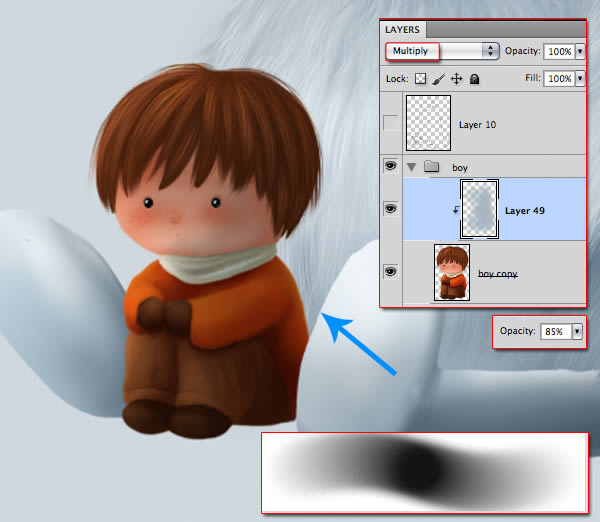Click the brush Opacity 85% field
600x522 pixels.
556,331
